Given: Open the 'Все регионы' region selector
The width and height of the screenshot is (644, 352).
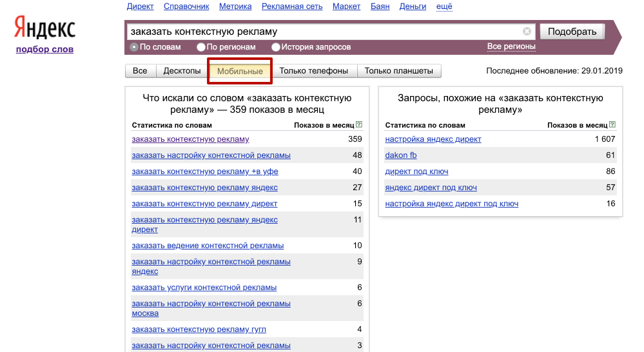Looking at the screenshot, I should tap(511, 46).
